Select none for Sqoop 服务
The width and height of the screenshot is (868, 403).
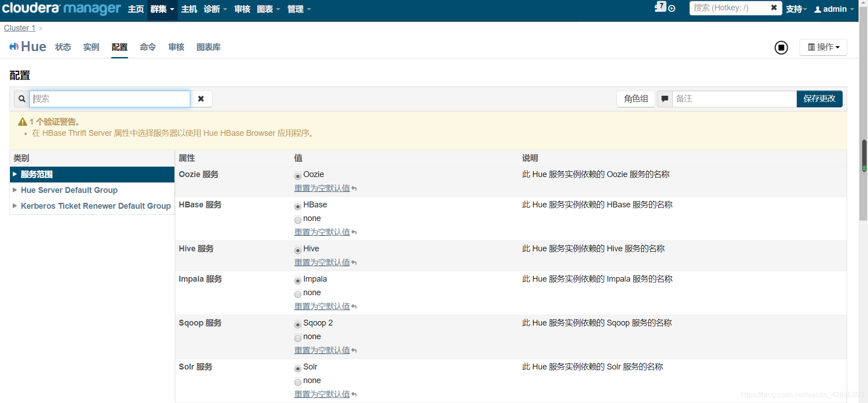[298, 338]
